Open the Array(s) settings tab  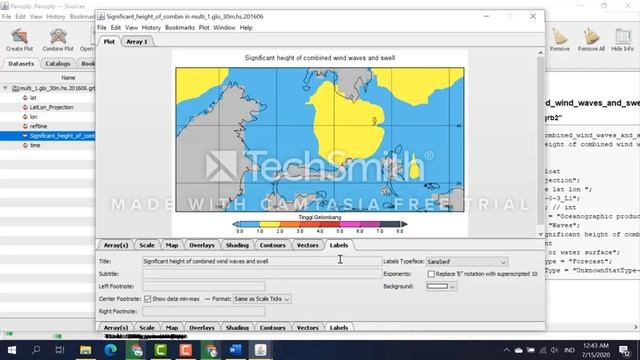coord(116,245)
